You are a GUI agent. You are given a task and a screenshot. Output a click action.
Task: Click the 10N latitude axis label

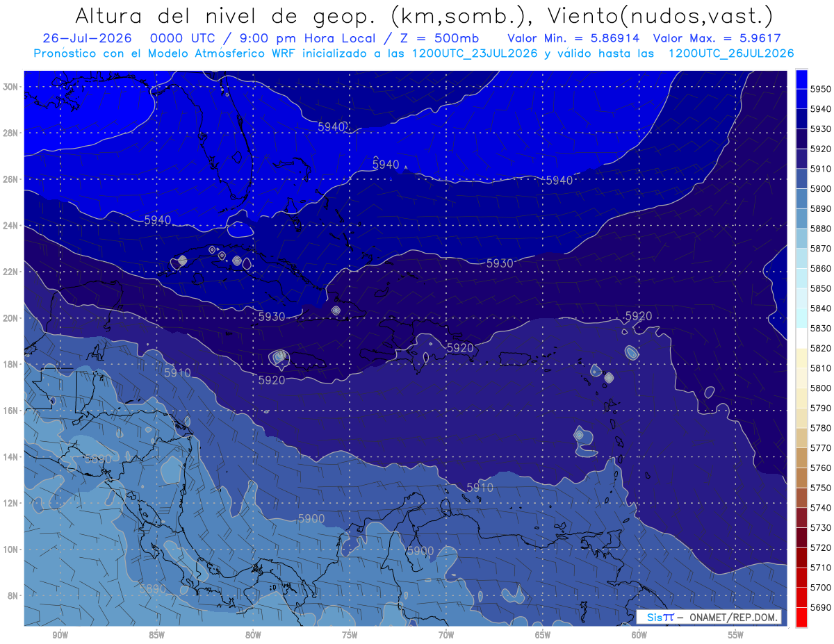10,550
